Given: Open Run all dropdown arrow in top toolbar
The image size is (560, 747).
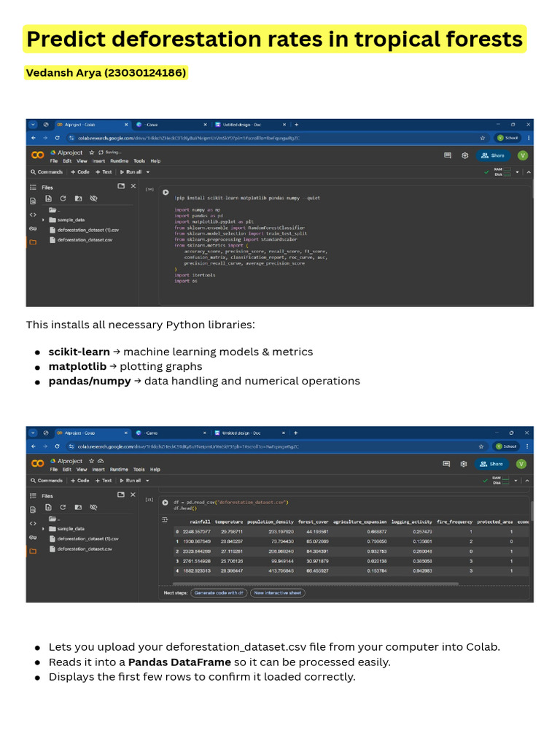Looking at the screenshot, I should tap(147, 172).
